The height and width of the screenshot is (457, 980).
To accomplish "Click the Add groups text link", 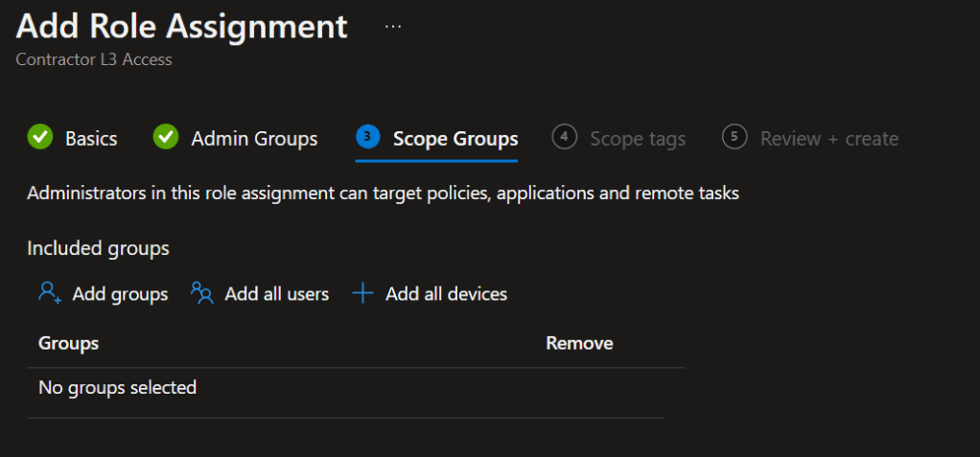I will point(120,294).
